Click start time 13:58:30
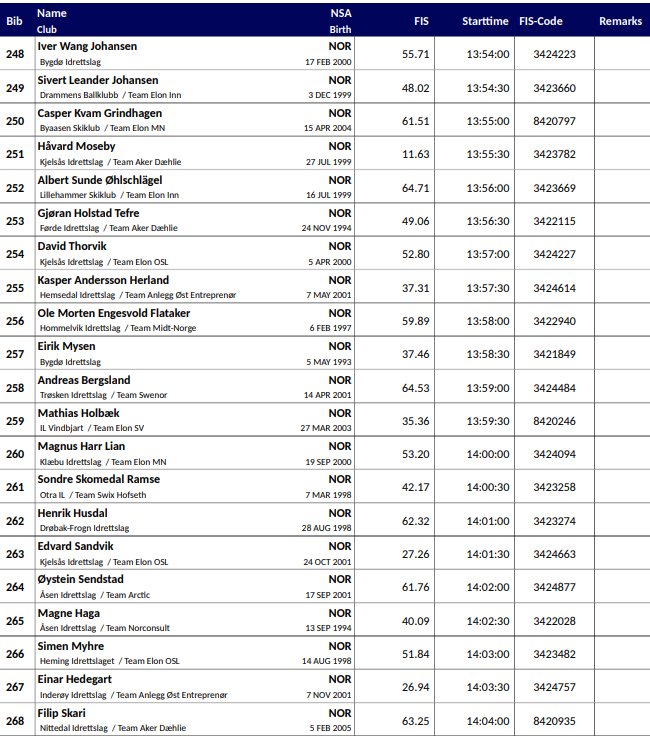 [487, 354]
